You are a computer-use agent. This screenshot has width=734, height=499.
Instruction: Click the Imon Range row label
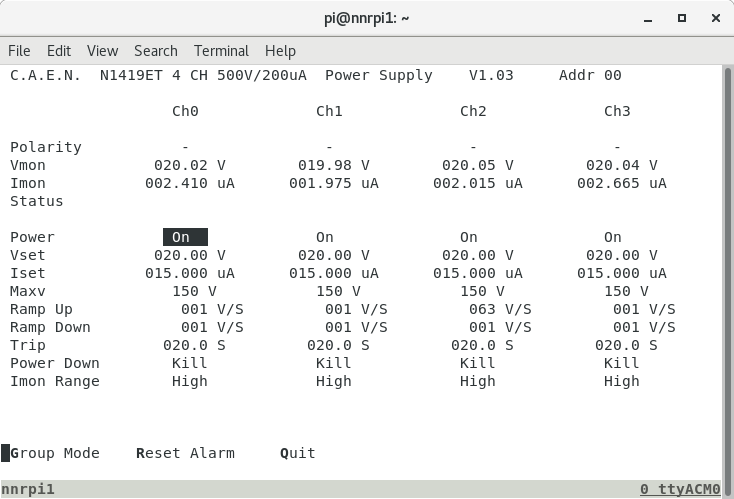(55, 382)
